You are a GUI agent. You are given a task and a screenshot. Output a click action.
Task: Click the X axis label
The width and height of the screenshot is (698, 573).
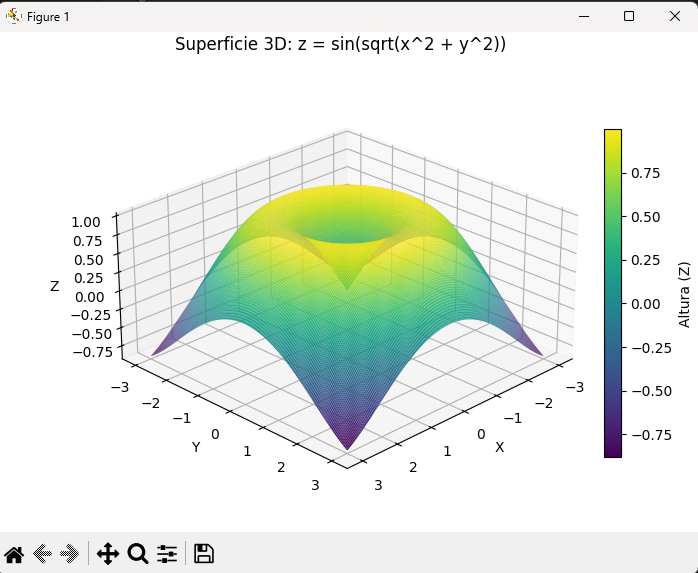click(499, 447)
